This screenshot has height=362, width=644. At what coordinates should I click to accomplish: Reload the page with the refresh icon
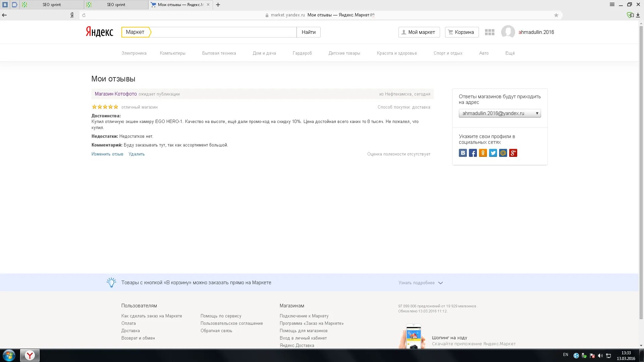84,15
